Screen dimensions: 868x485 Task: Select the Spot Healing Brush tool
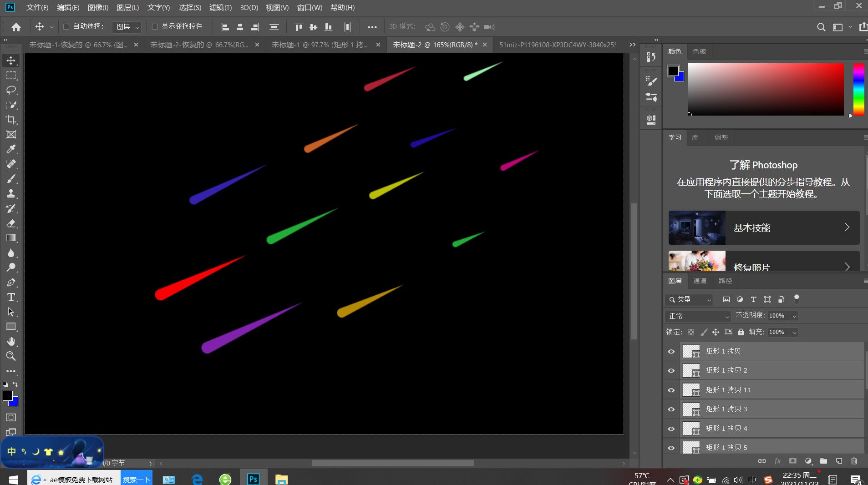click(11, 164)
